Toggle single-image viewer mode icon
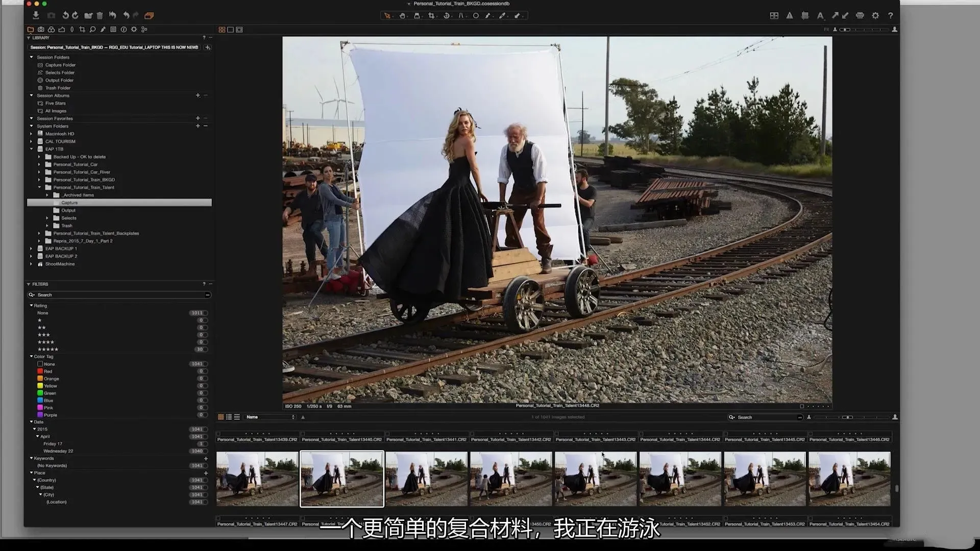Screen dimensions: 980x551 230,30
